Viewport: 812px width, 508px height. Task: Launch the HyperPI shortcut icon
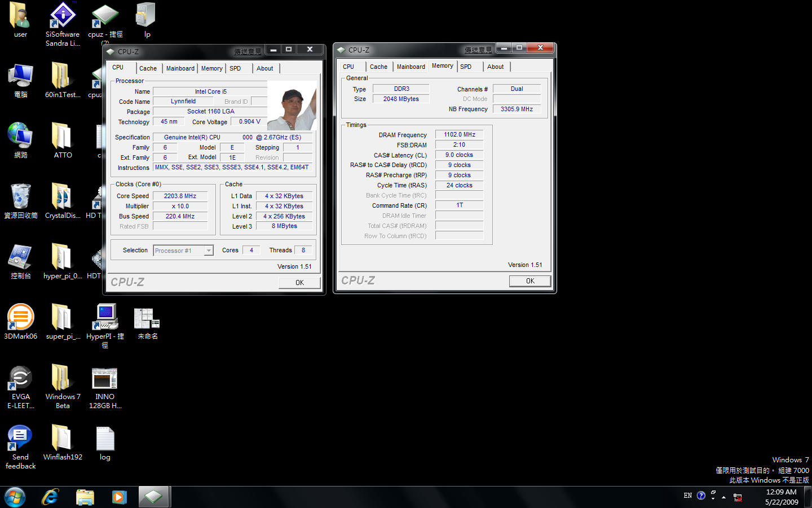[x=105, y=326]
